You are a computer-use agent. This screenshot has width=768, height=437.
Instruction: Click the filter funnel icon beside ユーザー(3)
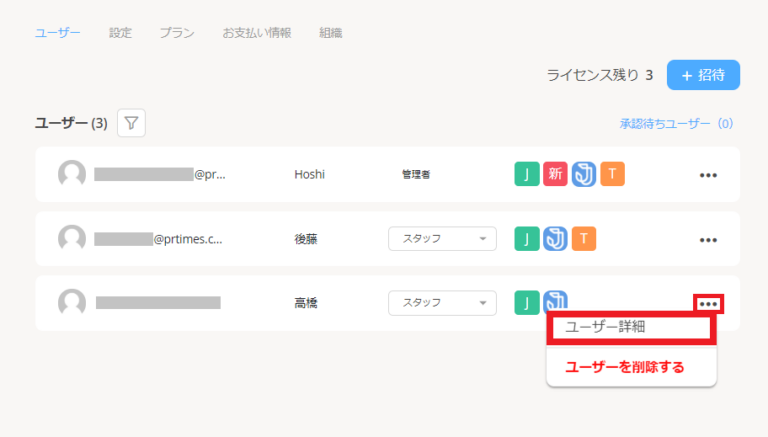tap(132, 123)
